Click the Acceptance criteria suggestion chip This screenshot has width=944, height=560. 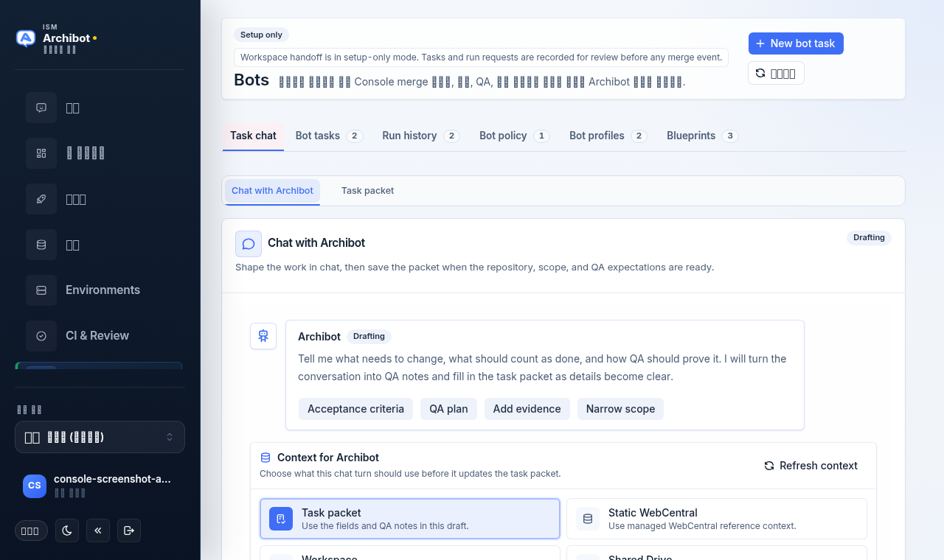pyautogui.click(x=355, y=409)
